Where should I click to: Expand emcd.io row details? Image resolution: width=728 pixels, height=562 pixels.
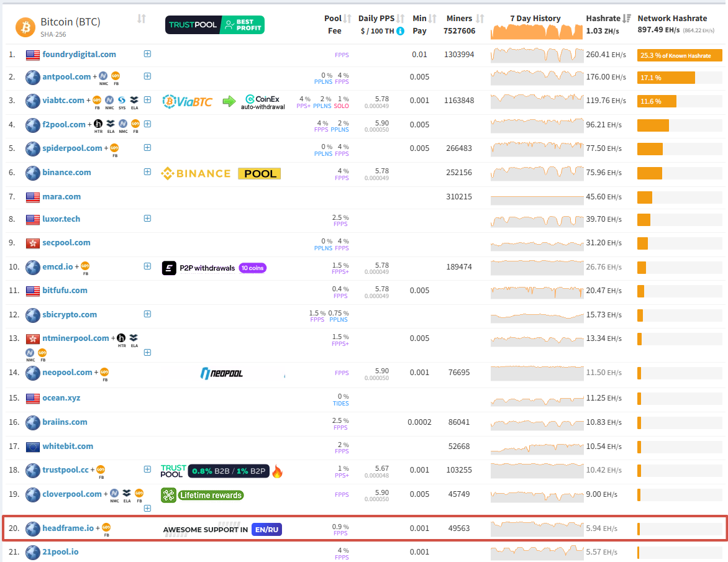(x=147, y=266)
